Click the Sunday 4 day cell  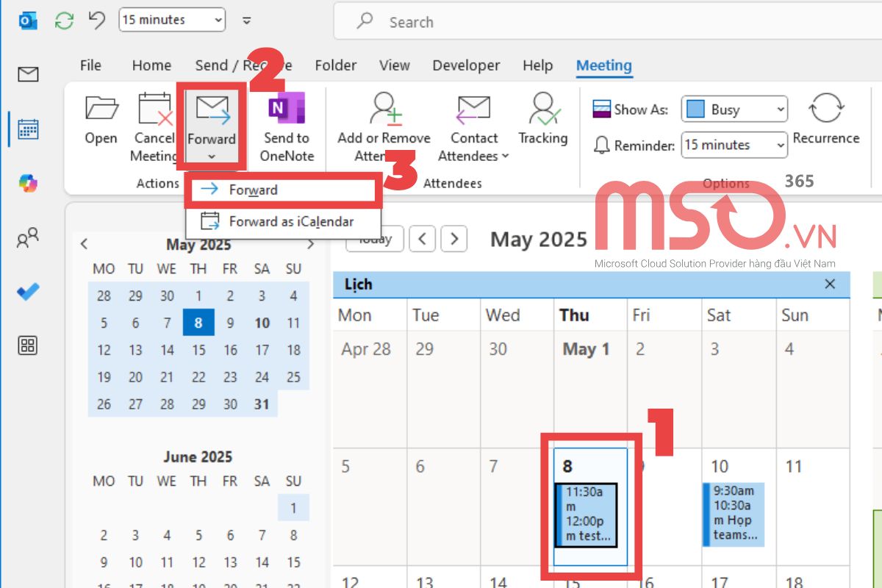812,390
